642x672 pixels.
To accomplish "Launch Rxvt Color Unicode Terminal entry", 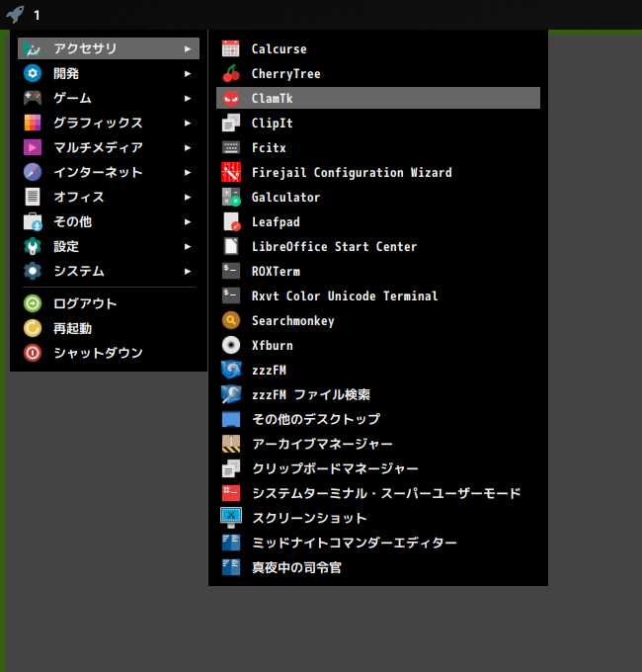I will [x=378, y=295].
